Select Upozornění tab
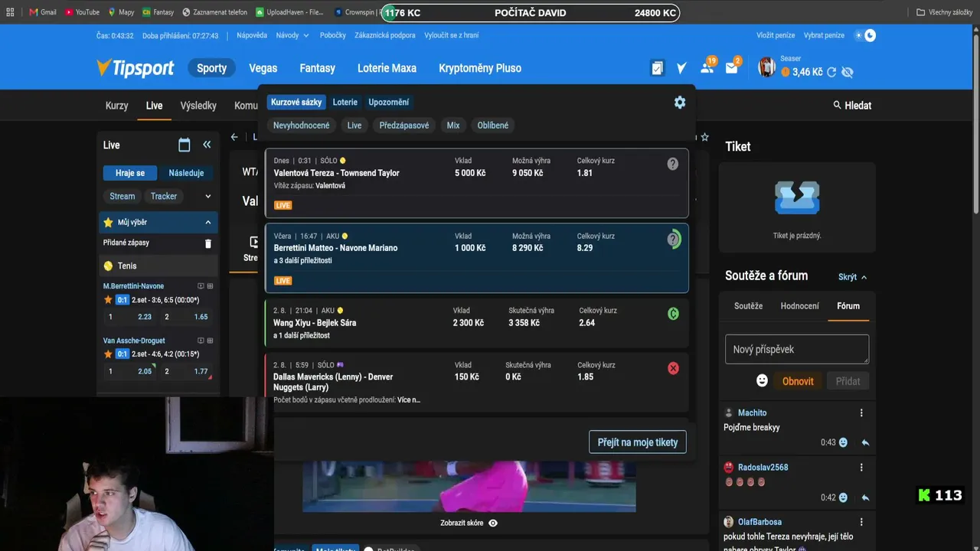Viewport: 980px width, 551px height. (x=389, y=102)
